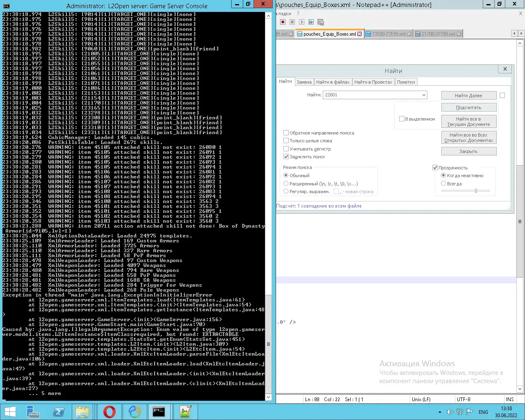Screen dimensions: 525x420
Task: Switch to console window via taskbar
Action: click(159, 412)
